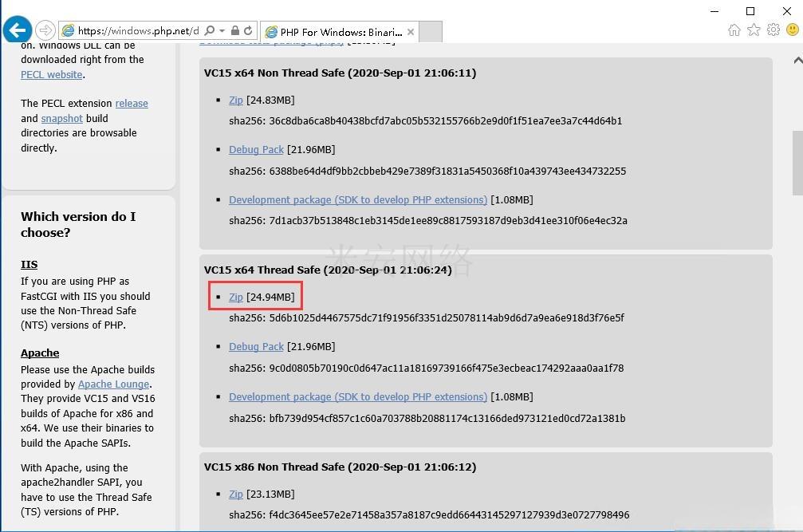Click the browser forward arrow button
This screenshot has width=803, height=532.
click(45, 31)
